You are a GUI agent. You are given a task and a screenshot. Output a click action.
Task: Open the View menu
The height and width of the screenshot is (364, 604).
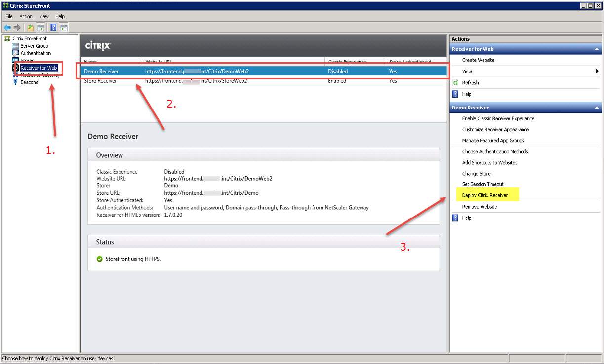point(44,16)
